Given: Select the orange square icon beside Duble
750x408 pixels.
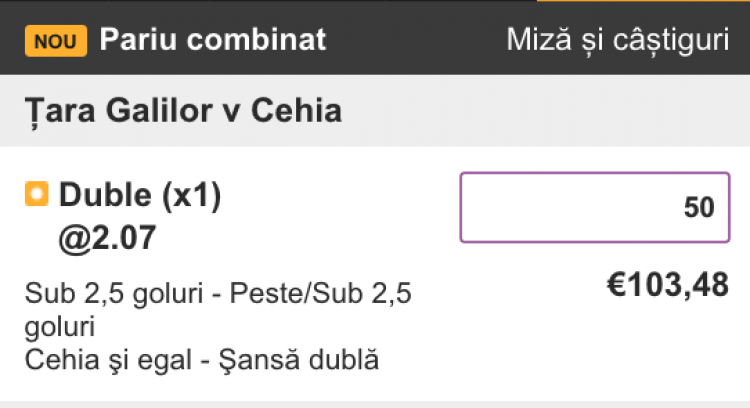Looking at the screenshot, I should pyautogui.click(x=37, y=194).
